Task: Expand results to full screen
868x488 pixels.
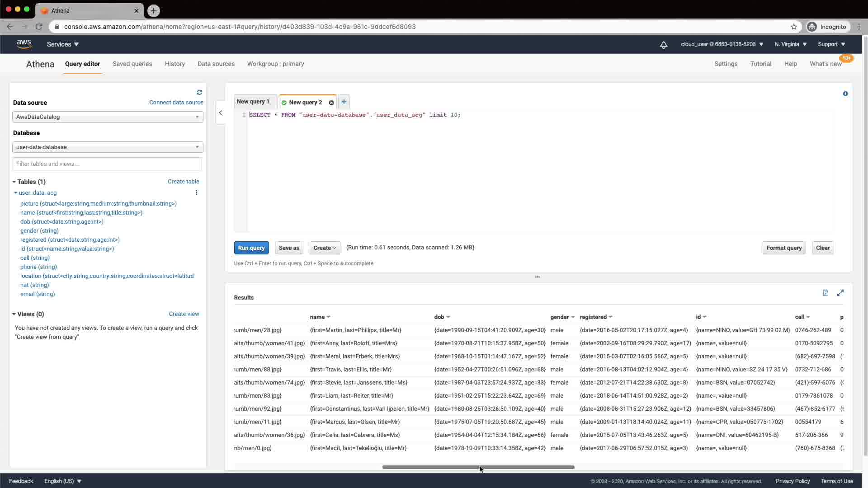Action: [840, 293]
